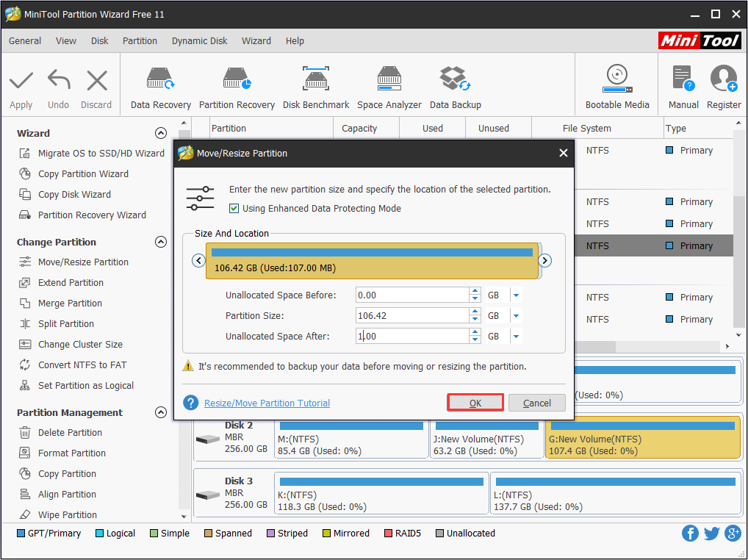Image resolution: width=748 pixels, height=560 pixels.
Task: Click the help question mark icon in dialog
Action: point(190,403)
